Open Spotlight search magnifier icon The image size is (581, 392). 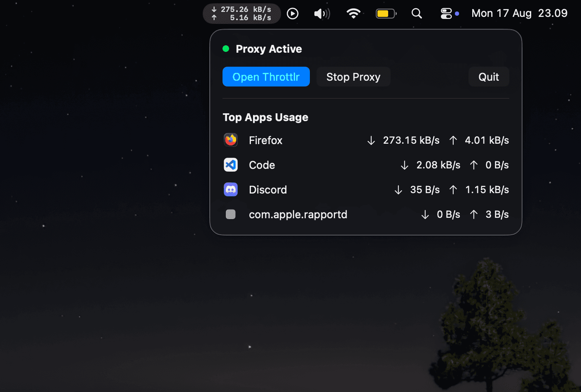click(x=417, y=14)
